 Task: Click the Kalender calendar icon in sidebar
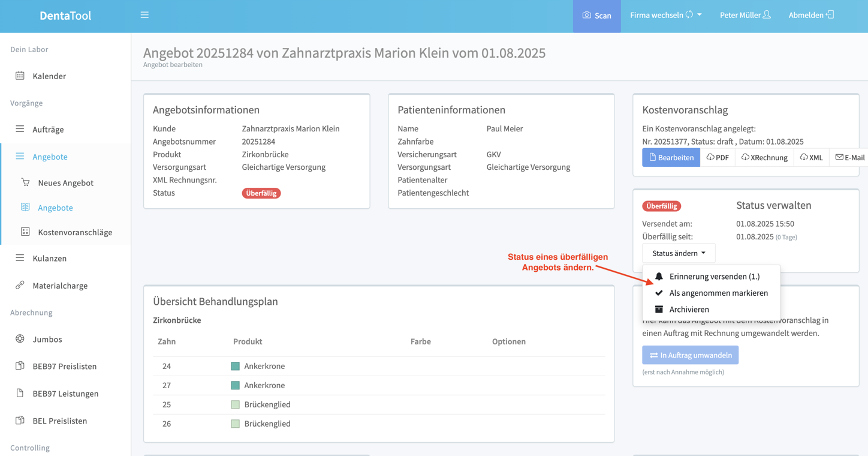pos(20,76)
